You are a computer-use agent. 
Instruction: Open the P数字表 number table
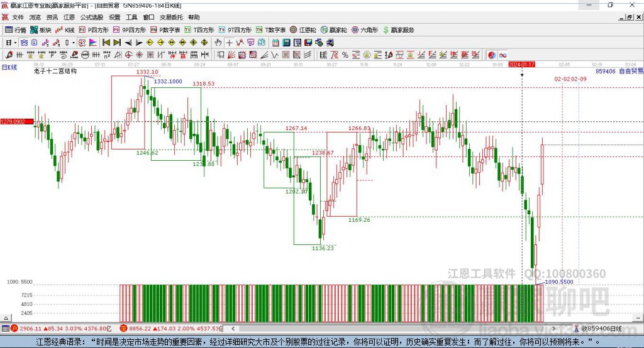165,30
